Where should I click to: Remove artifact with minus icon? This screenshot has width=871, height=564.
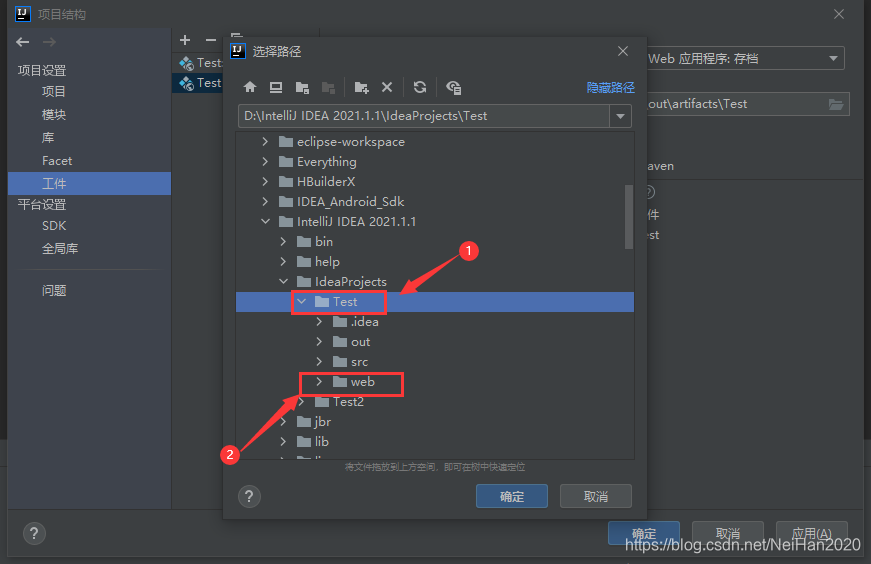pos(211,40)
